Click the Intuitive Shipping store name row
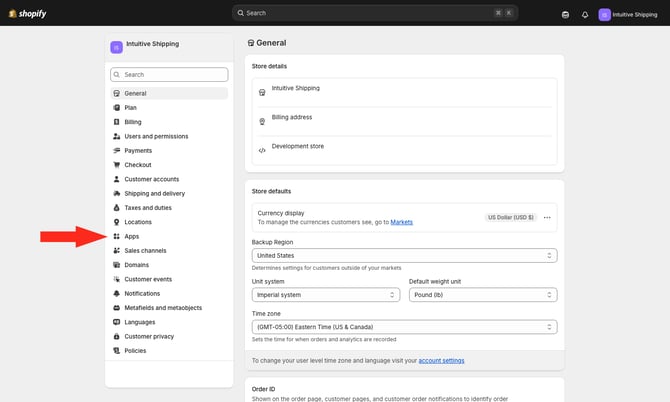Screen dimensions: 670x402 tap(404, 93)
